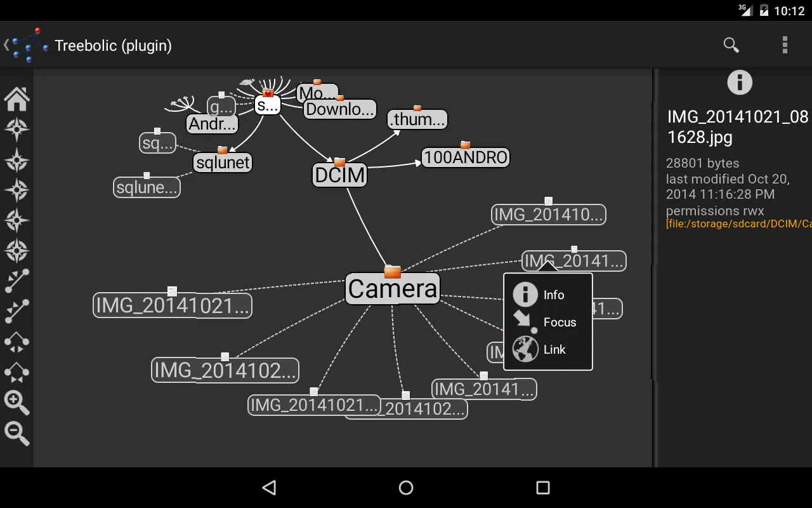Select the sq... file node
This screenshot has height=508, width=812.
(157, 143)
